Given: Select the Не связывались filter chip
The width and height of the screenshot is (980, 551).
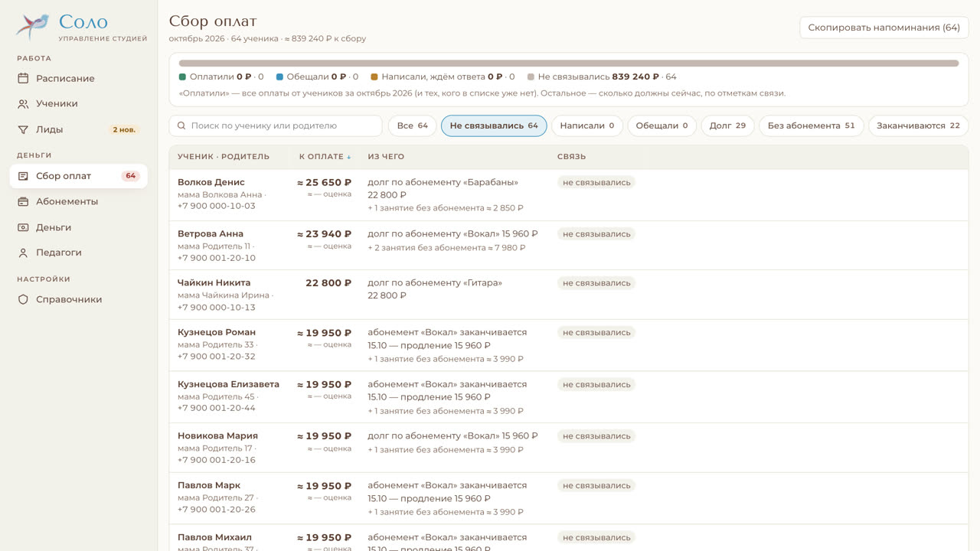Looking at the screenshot, I should click(x=494, y=126).
